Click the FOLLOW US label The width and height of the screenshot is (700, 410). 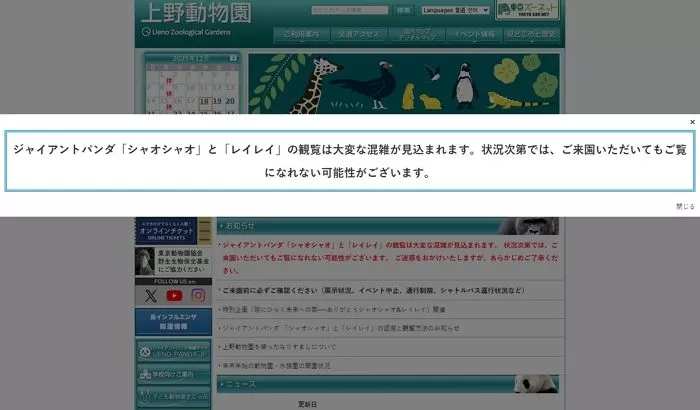[x=175, y=281]
